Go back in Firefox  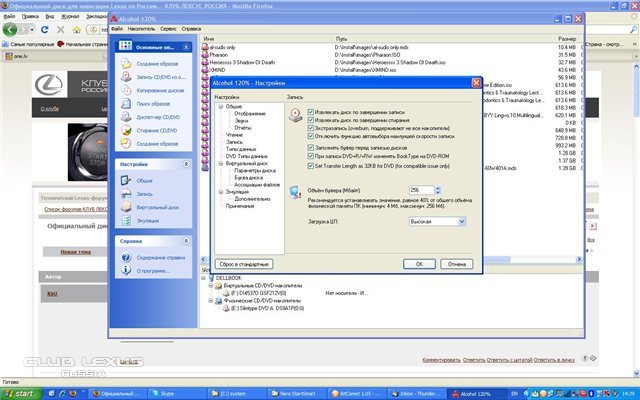tap(10, 29)
